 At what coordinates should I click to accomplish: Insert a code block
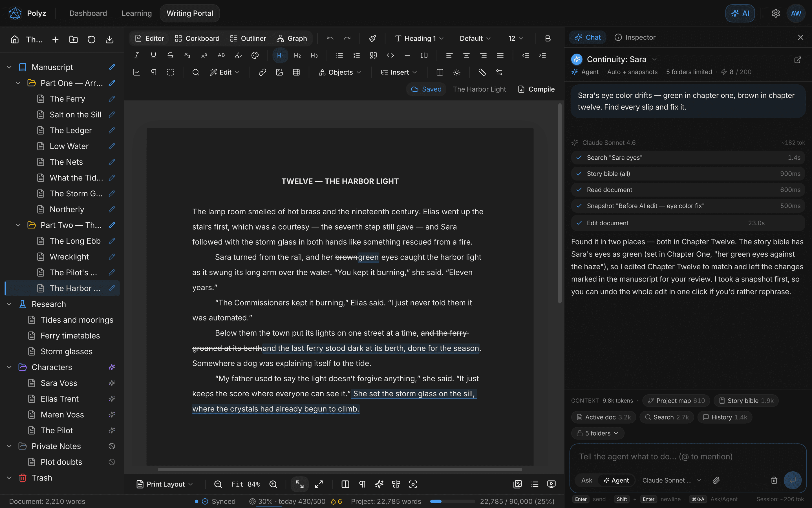390,56
